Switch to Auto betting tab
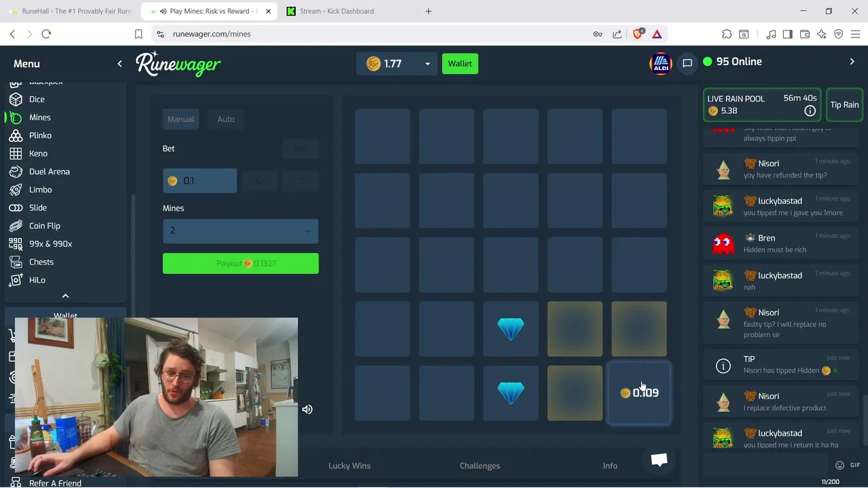Screen dimensions: 868x488 [x=226, y=119]
